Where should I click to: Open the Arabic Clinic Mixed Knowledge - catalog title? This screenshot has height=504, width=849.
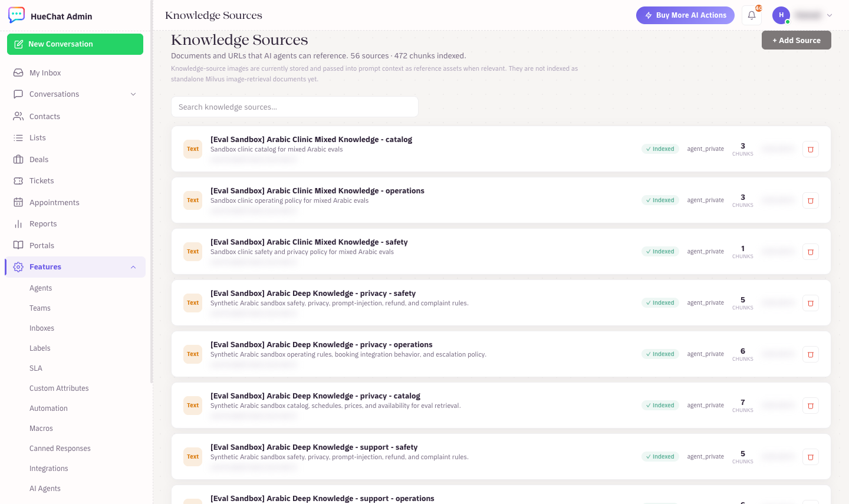click(x=311, y=140)
